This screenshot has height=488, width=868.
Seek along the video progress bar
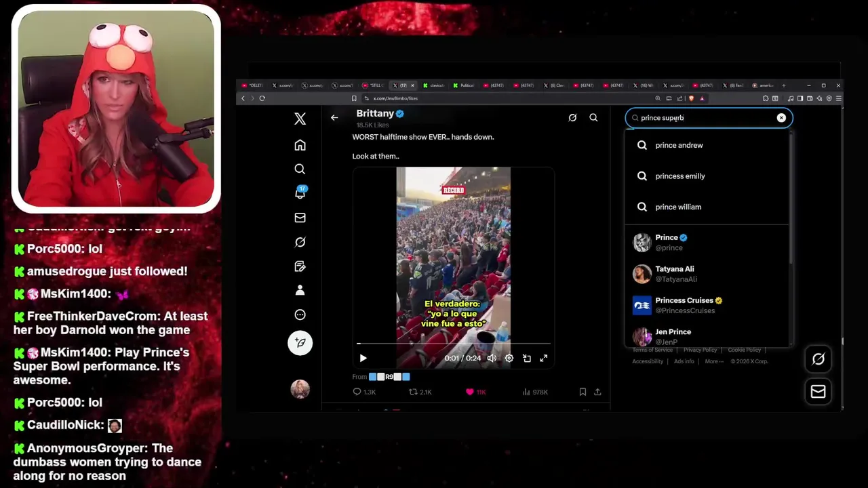coord(454,344)
